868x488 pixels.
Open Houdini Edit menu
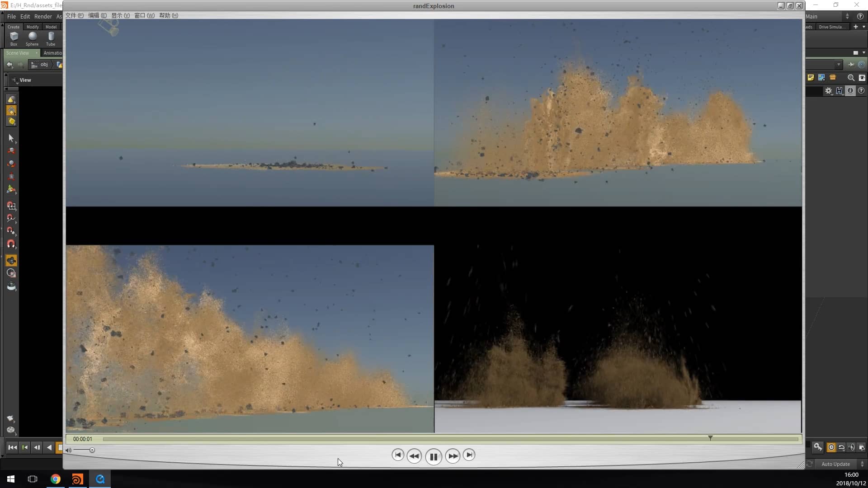[x=25, y=16]
